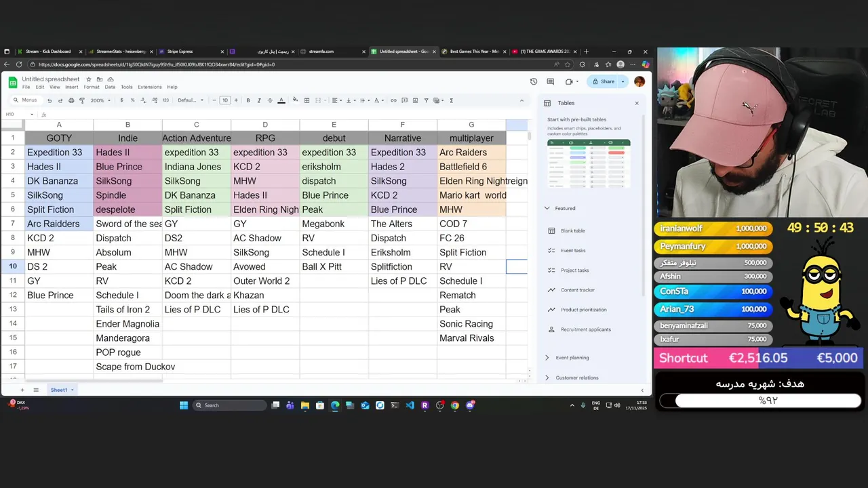868x488 pixels.
Task: Open the vertical align dropdown
Action: pos(351,100)
